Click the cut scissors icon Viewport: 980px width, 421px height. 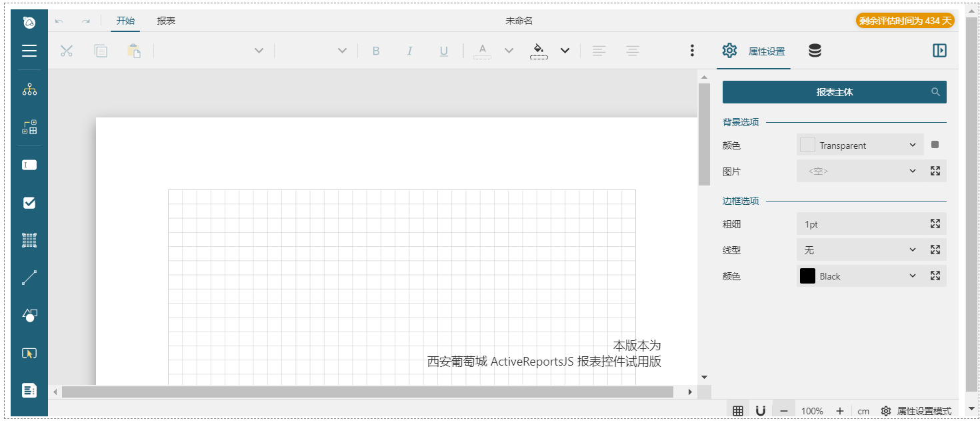pyautogui.click(x=67, y=51)
